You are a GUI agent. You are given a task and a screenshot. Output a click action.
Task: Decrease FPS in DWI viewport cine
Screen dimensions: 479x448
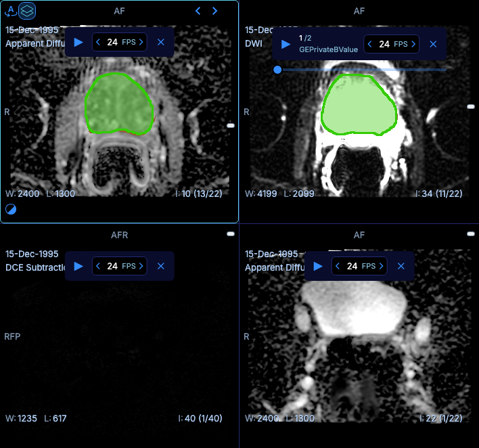369,44
